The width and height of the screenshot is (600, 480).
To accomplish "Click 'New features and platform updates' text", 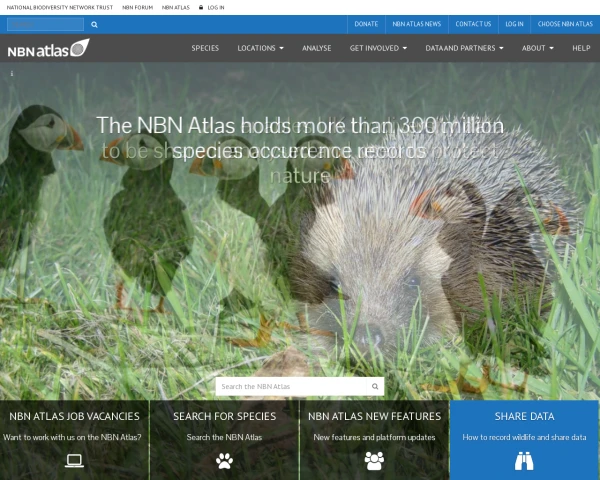I will click(x=374, y=437).
